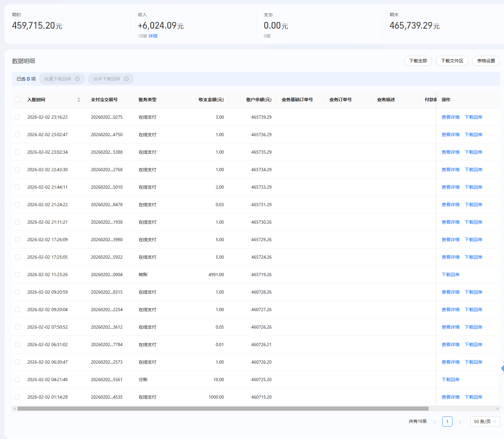504x439 pixels.
Task: Select page 1 in pagination
Action: click(x=447, y=422)
